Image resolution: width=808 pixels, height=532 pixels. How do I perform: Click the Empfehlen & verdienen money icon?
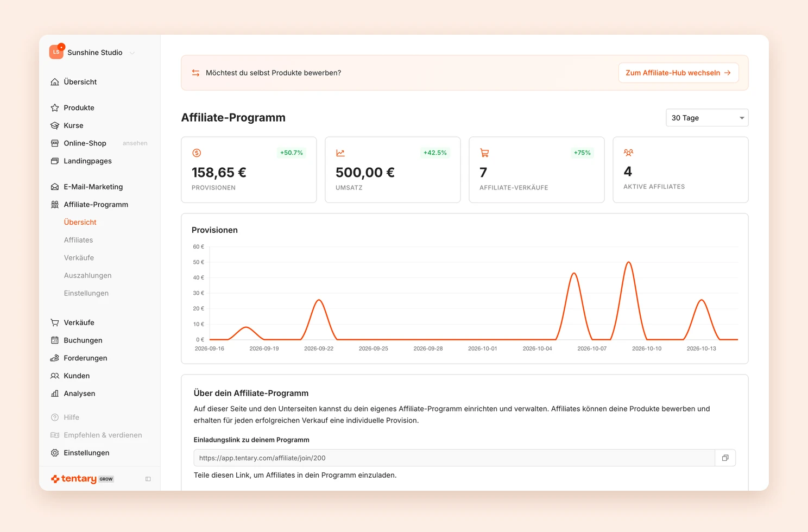(x=55, y=435)
